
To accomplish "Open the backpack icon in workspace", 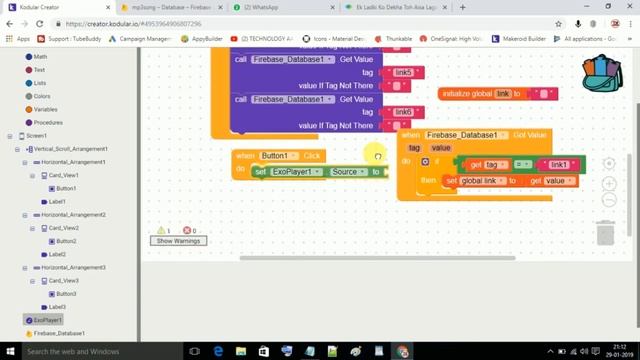I will [x=602, y=73].
